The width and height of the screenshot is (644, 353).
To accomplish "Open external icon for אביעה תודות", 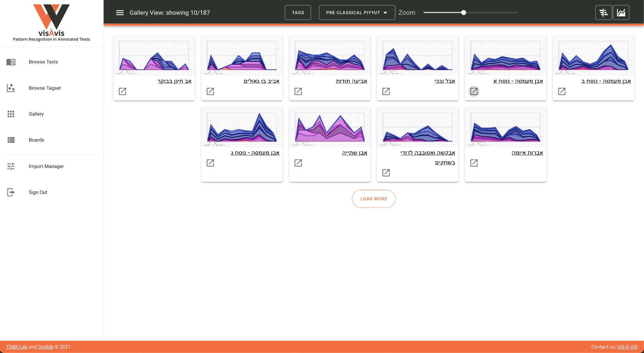I will coord(298,91).
